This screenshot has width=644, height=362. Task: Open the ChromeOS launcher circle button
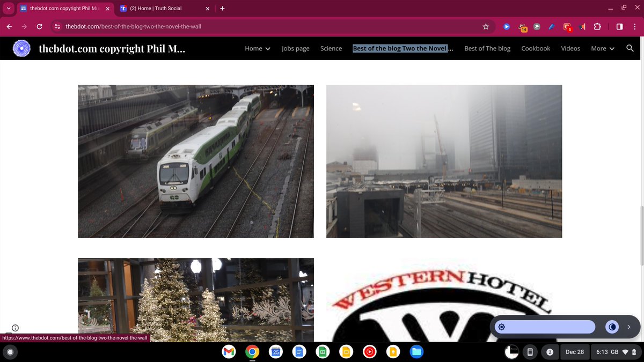10,352
